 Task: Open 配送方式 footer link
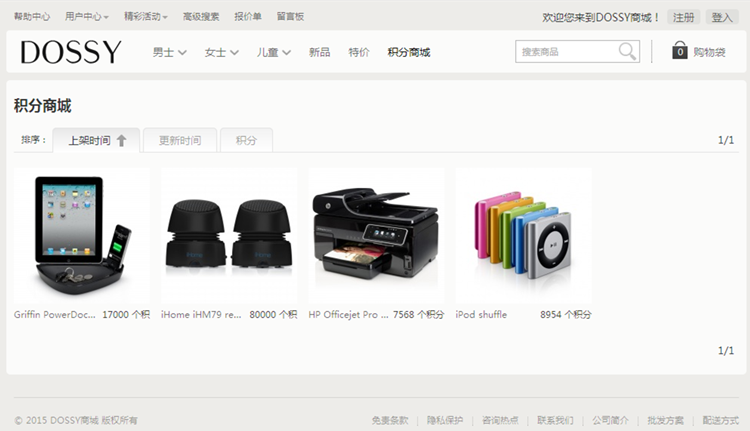pos(720,420)
